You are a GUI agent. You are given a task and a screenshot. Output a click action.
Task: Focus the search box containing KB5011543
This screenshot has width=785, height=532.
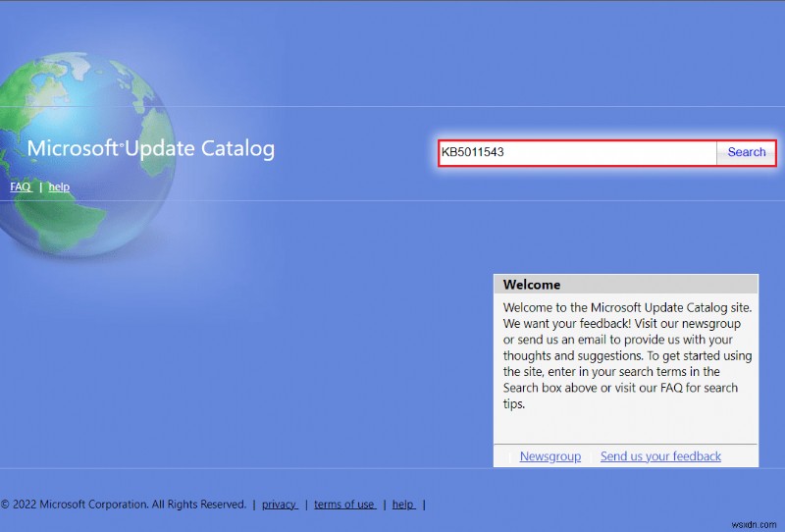577,152
